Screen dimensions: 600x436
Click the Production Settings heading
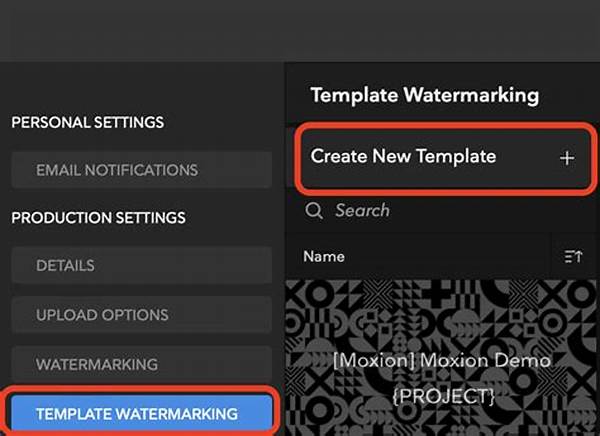(x=98, y=218)
